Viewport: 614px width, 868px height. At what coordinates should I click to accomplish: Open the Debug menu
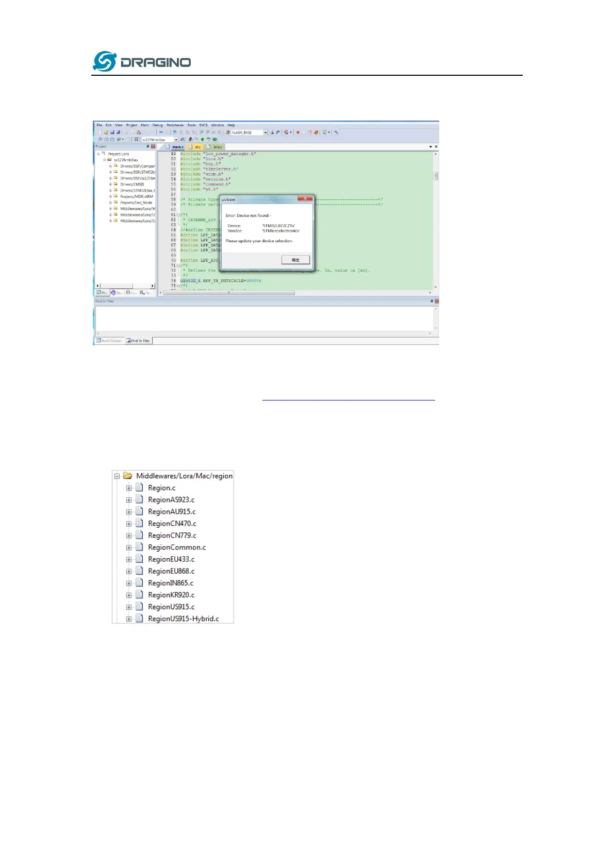158,125
